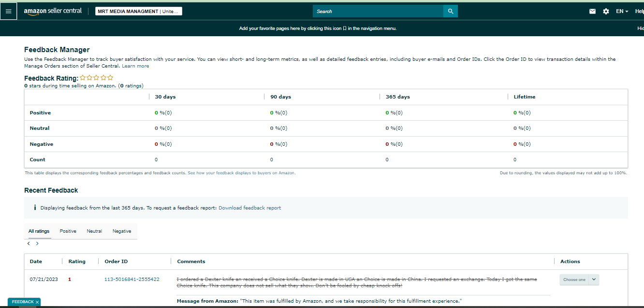Open the settings gear icon
The width and height of the screenshot is (644, 308).
click(x=606, y=11)
